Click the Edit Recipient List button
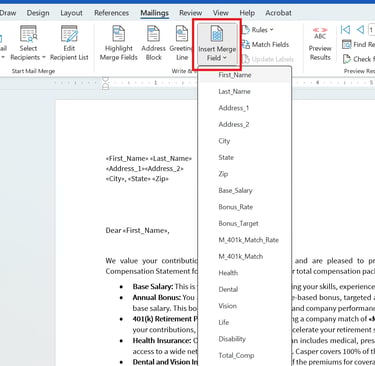The image size is (375, 366). [x=69, y=43]
